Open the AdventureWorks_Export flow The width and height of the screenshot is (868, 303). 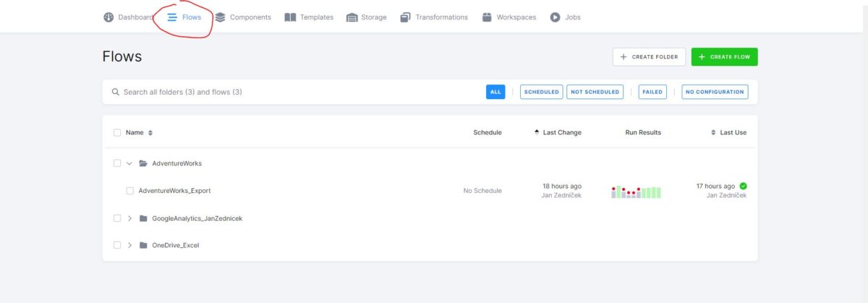[x=174, y=191]
